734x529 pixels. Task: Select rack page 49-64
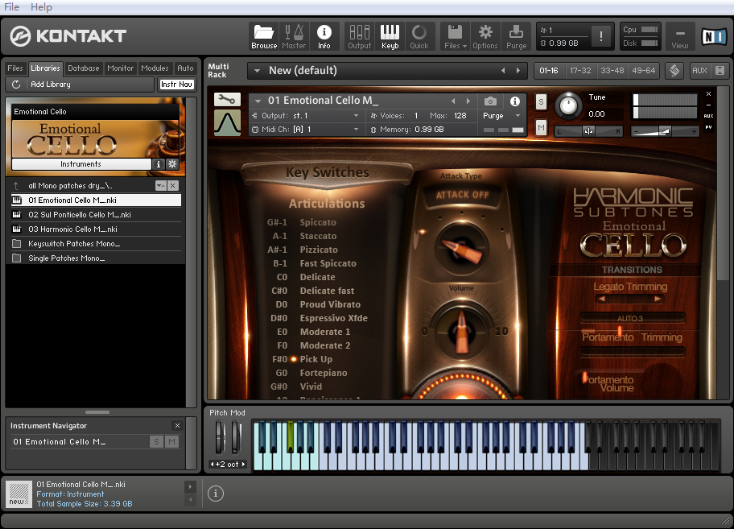[644, 71]
